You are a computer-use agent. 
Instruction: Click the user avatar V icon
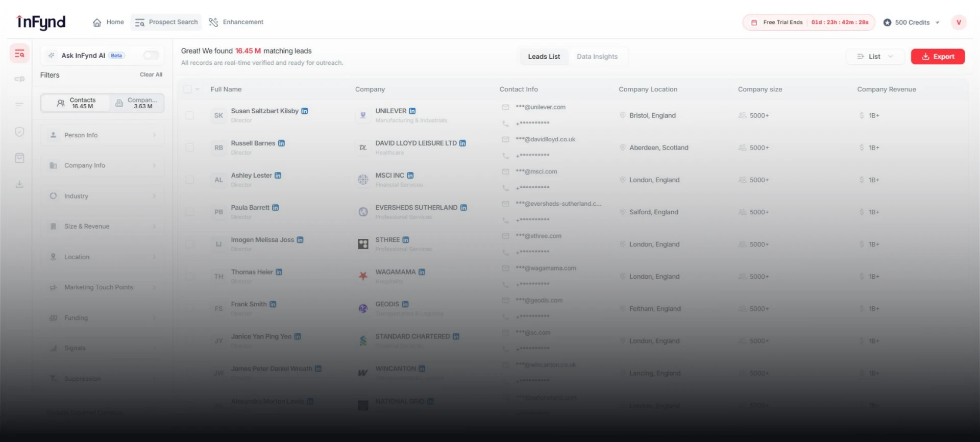click(x=959, y=22)
